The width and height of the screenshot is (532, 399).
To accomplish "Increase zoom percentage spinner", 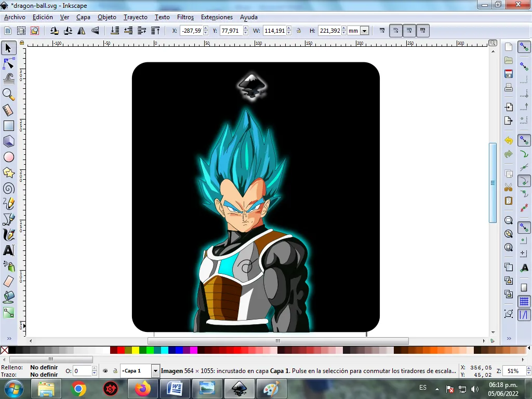I will 528,368.
